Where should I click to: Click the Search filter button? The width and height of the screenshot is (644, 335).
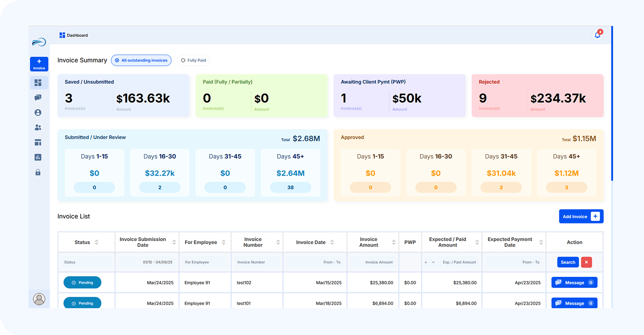coord(568,262)
